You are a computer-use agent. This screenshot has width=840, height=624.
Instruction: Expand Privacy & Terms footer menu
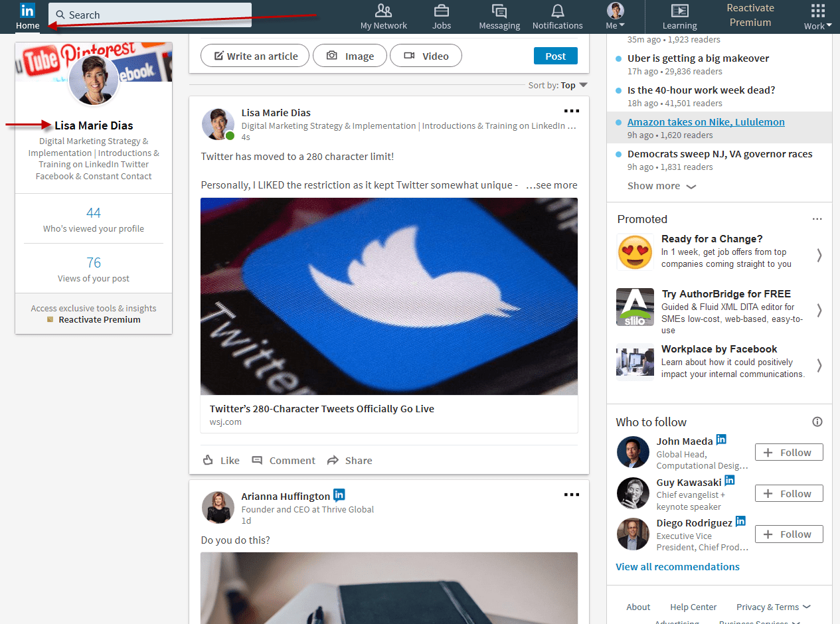[774, 607]
